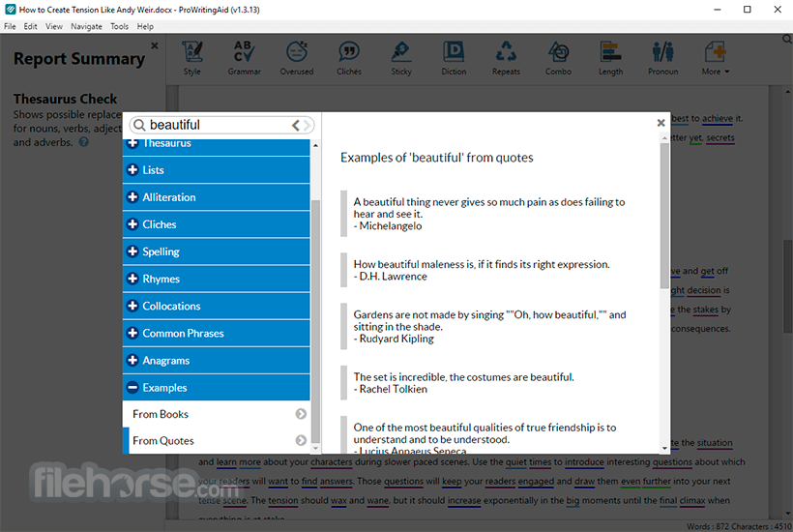This screenshot has width=793, height=532.
Task: Open the Edit menu
Action: pyautogui.click(x=30, y=26)
